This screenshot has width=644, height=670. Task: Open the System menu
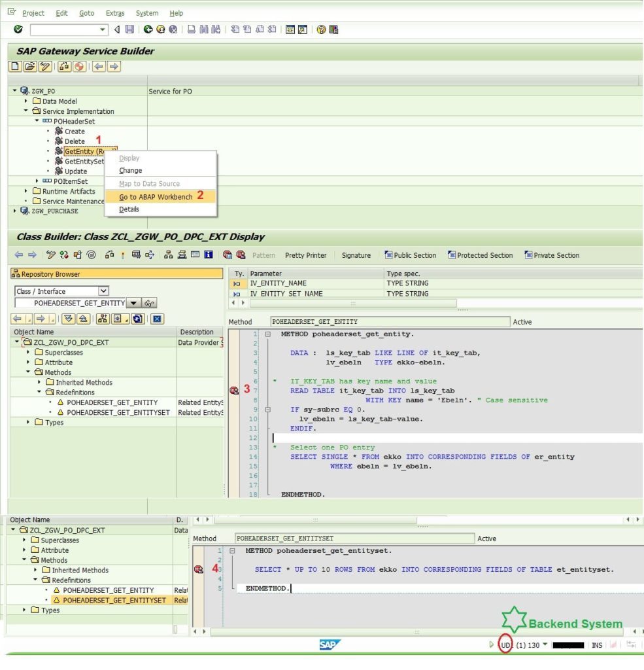pyautogui.click(x=147, y=13)
